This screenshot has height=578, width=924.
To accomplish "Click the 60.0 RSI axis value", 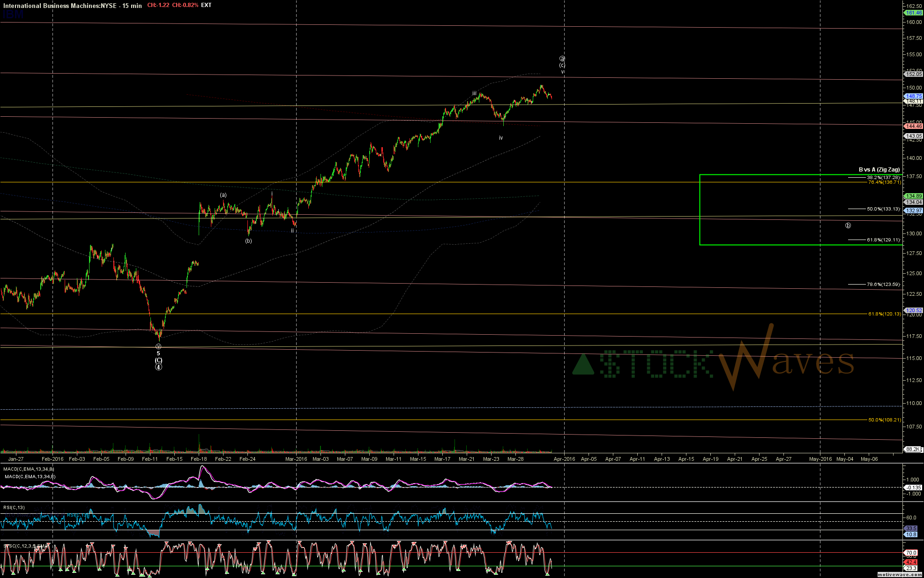I will [911, 518].
